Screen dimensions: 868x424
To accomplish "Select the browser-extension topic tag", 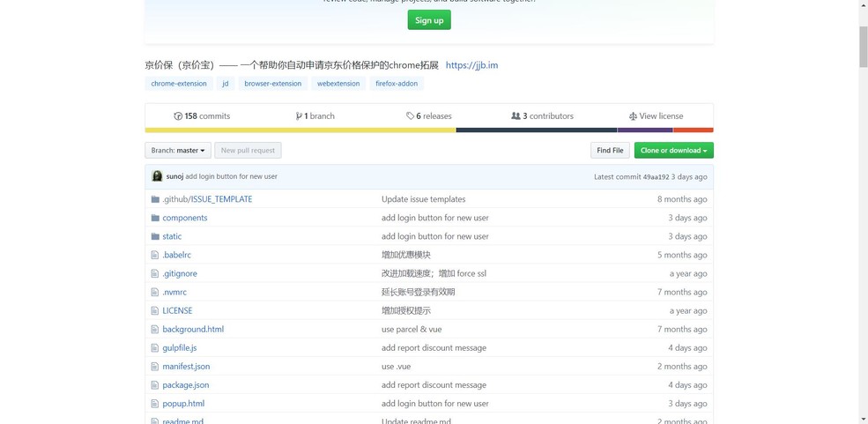I will tap(273, 84).
